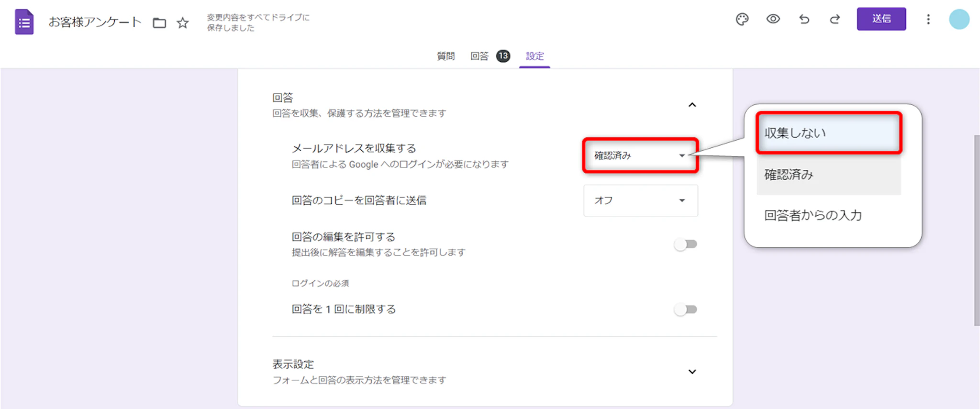Click the 送信 button

(x=881, y=19)
